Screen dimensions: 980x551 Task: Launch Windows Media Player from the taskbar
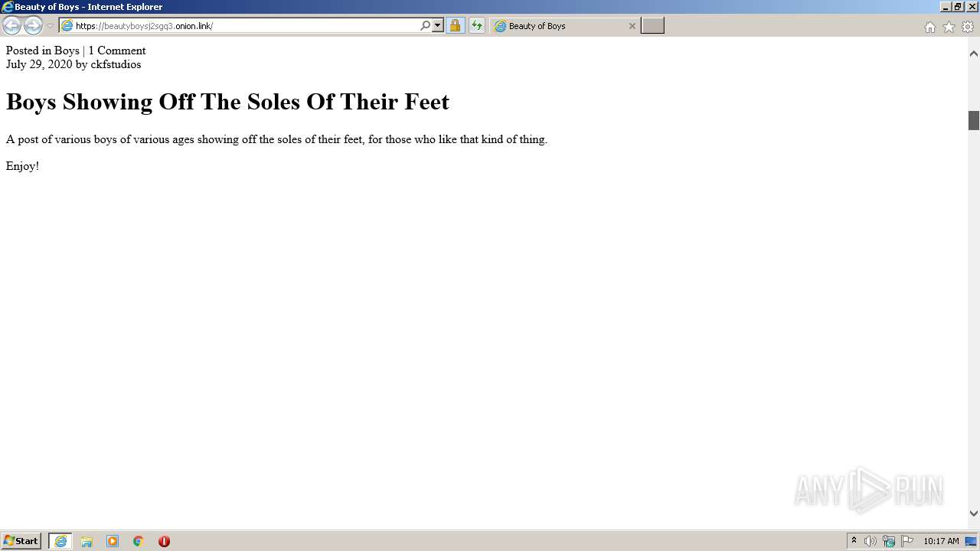[x=113, y=541]
